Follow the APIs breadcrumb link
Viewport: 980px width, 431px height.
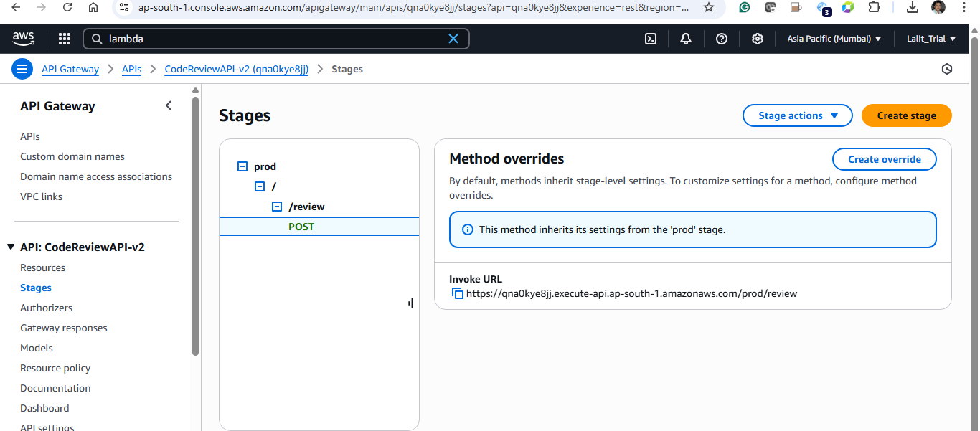coord(131,69)
